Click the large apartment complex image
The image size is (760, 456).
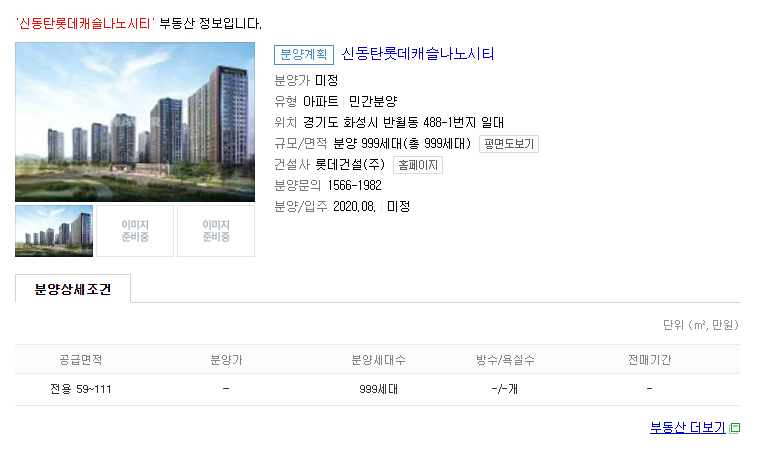point(135,122)
